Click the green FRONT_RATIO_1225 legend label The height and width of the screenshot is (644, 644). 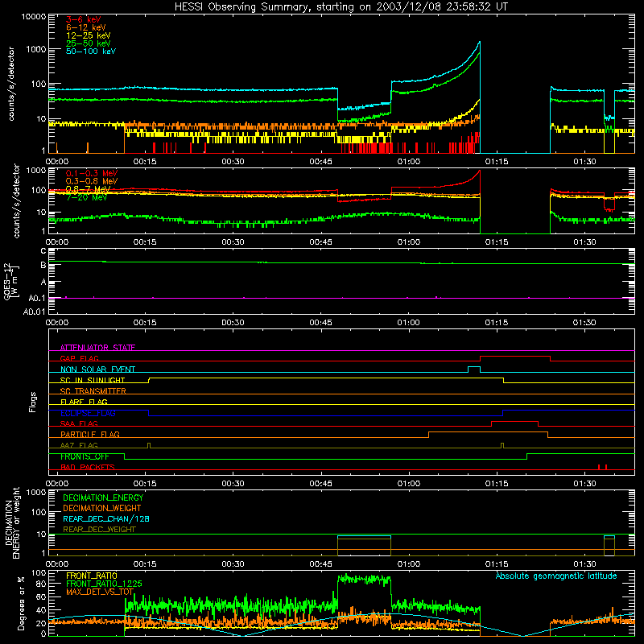click(x=104, y=584)
